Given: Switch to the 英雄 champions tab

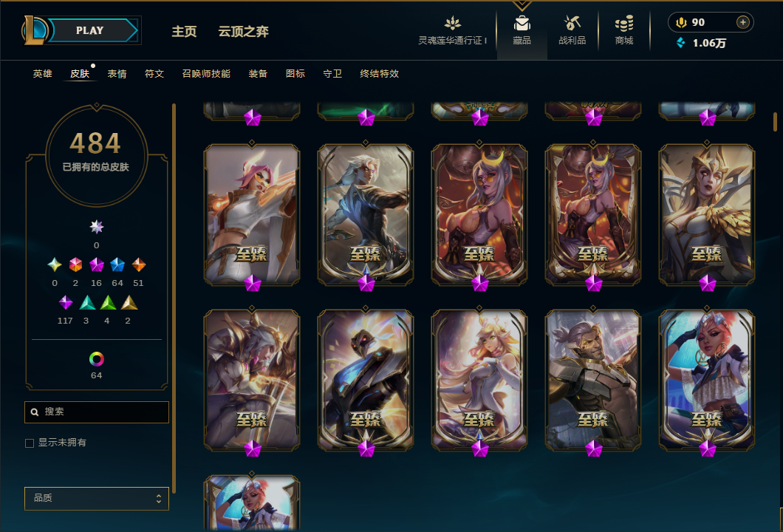Looking at the screenshot, I should point(42,74).
